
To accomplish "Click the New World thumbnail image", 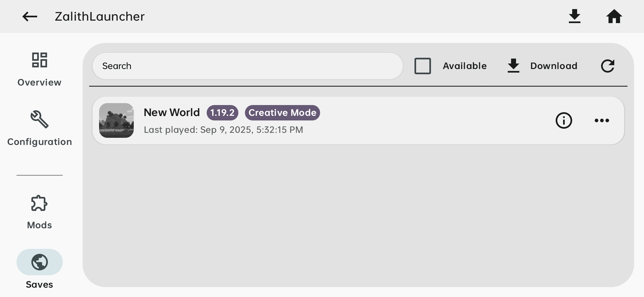I will point(116,120).
